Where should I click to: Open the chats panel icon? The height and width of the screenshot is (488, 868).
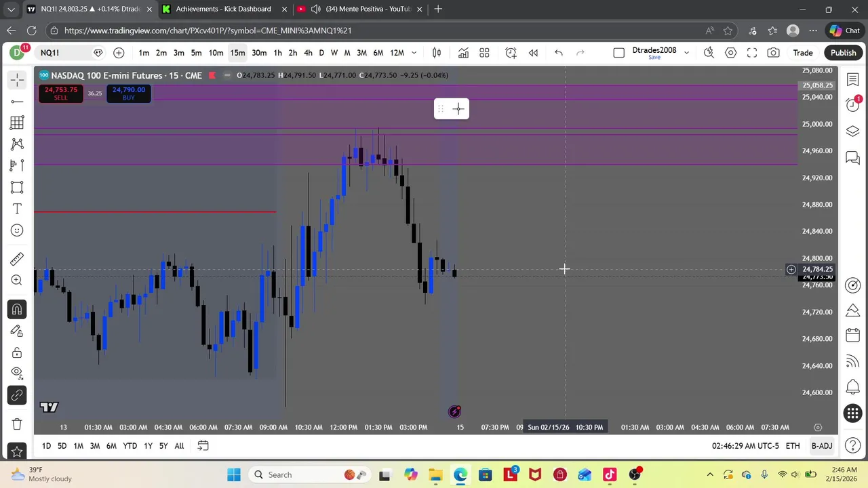[852, 158]
